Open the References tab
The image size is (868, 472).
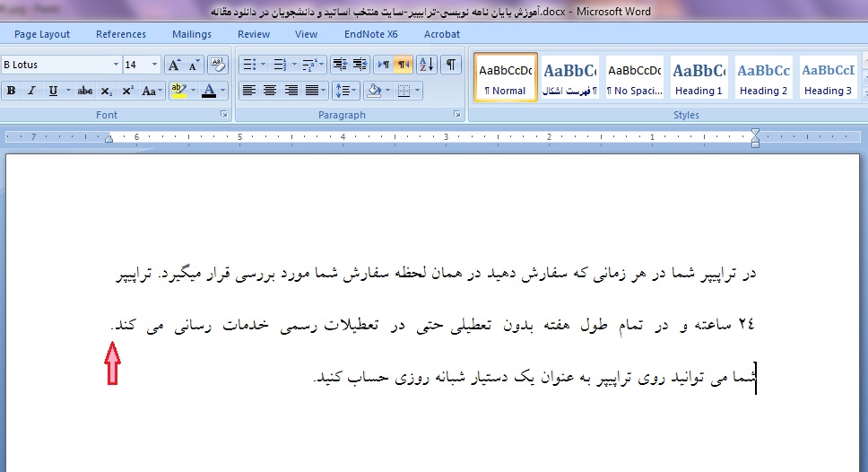121,34
